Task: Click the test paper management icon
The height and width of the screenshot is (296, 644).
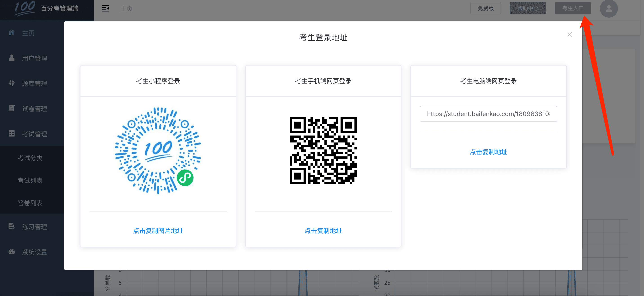Action: (x=11, y=108)
